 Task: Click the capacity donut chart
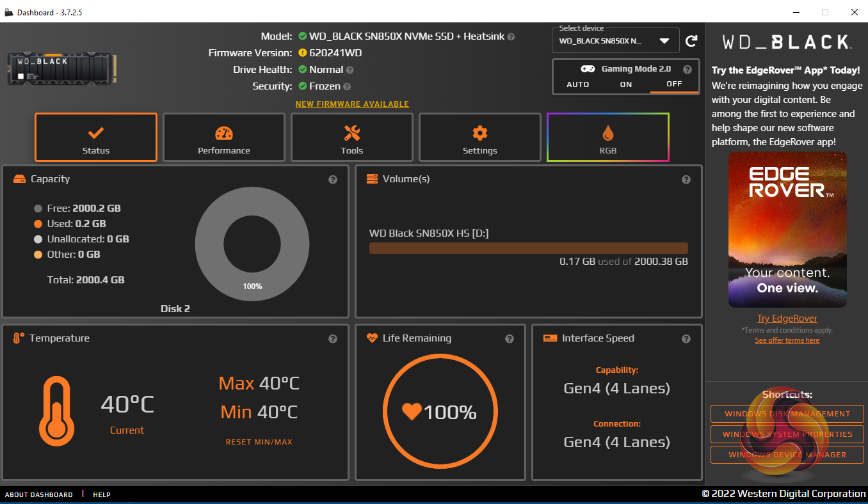click(252, 245)
